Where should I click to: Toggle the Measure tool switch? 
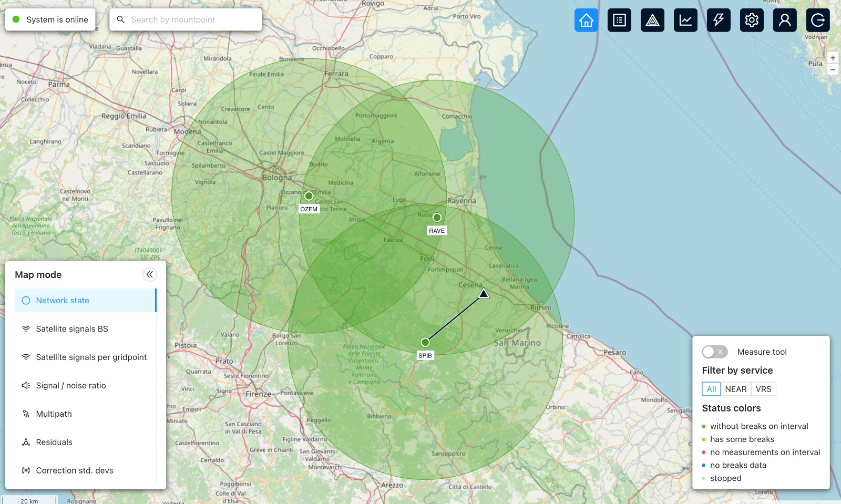(714, 352)
